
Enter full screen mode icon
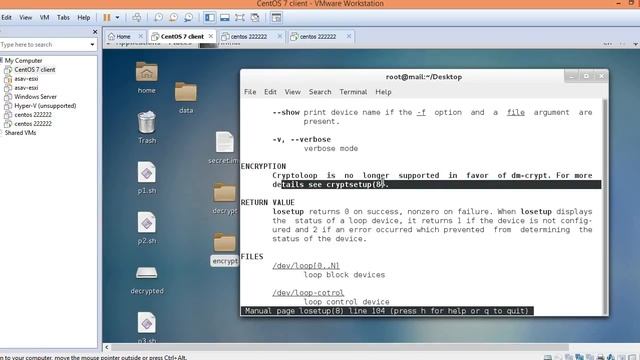(240, 18)
